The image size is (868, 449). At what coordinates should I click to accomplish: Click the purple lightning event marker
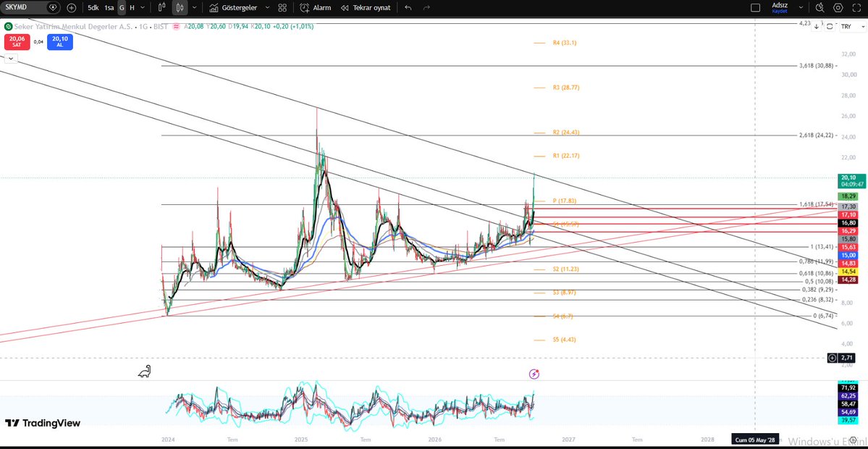tap(534, 374)
